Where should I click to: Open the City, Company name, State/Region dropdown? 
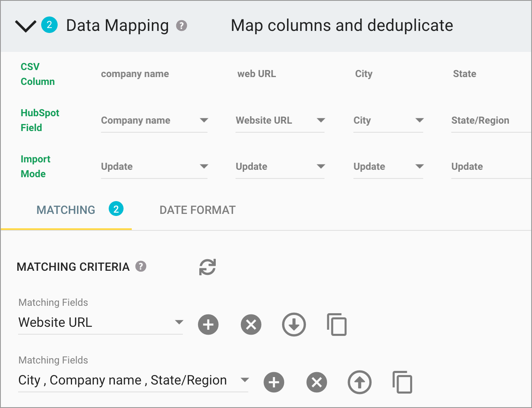coord(133,380)
